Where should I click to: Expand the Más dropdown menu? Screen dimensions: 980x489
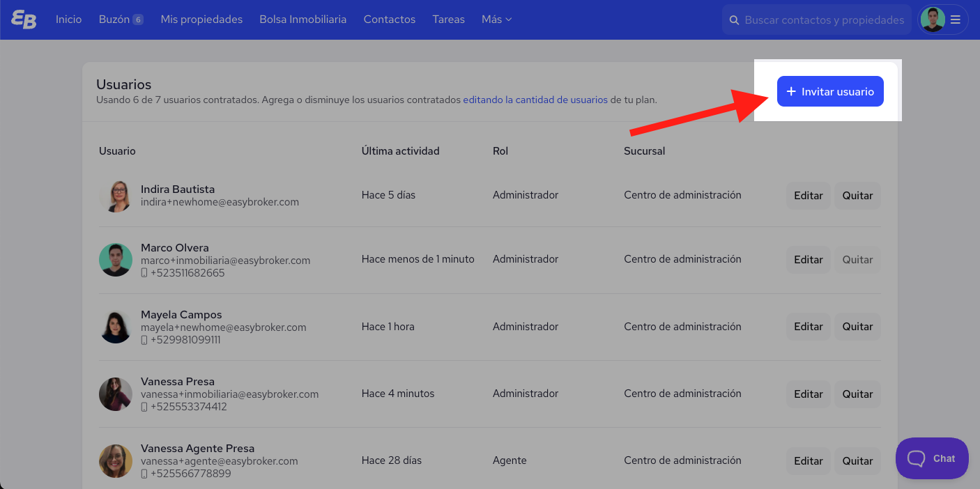click(496, 20)
